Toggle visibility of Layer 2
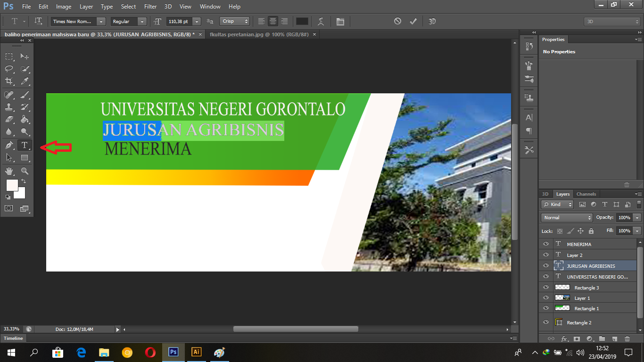This screenshot has width=644, height=362. pos(545,255)
